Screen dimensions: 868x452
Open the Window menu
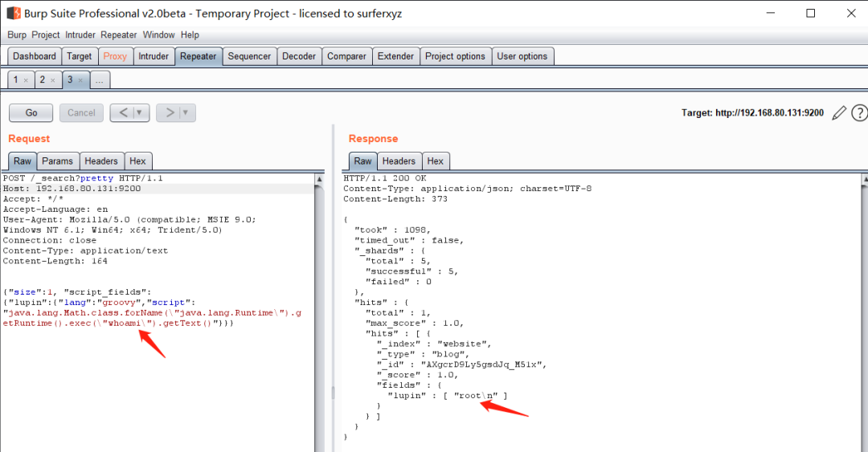(159, 35)
